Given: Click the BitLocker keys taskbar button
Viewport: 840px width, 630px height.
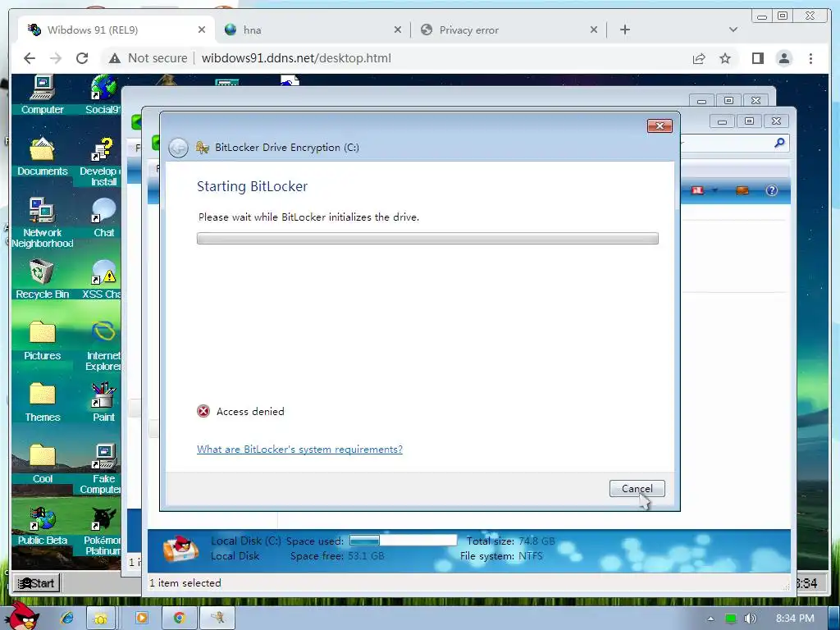Looking at the screenshot, I should pos(217,619).
